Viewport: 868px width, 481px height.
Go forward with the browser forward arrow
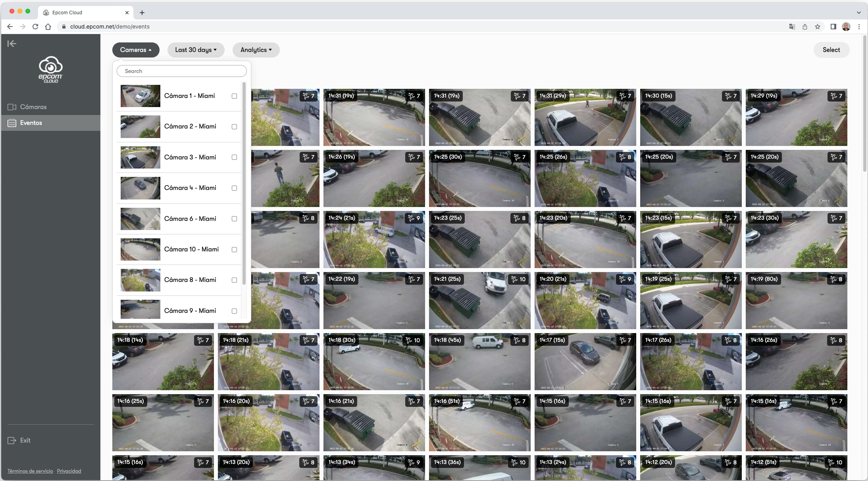[x=23, y=27]
